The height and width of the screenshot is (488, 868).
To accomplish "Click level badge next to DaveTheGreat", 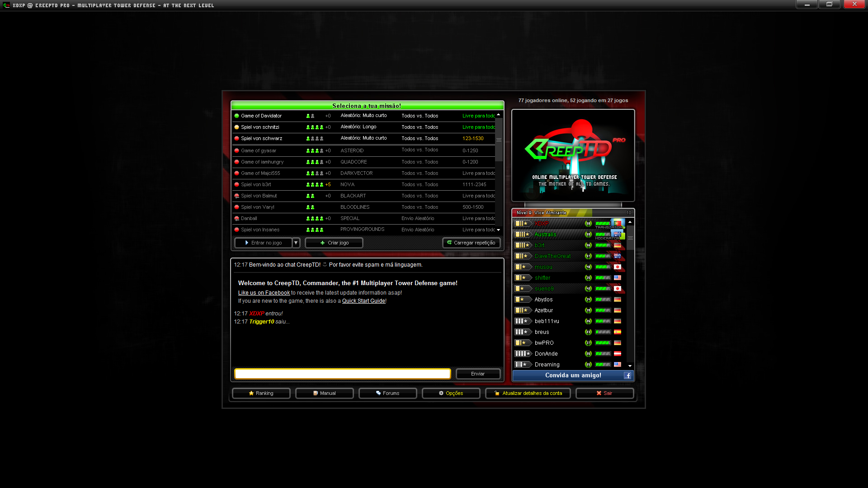I will (588, 256).
